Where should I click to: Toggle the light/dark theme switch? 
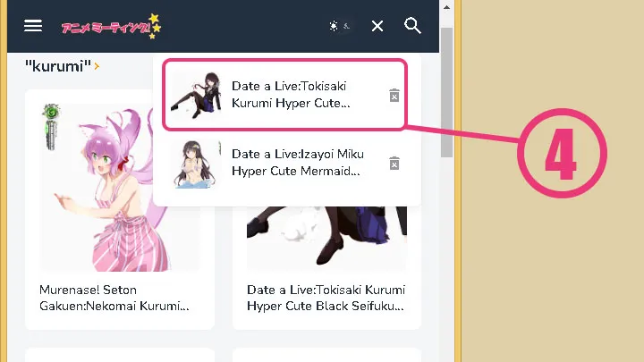click(x=339, y=26)
